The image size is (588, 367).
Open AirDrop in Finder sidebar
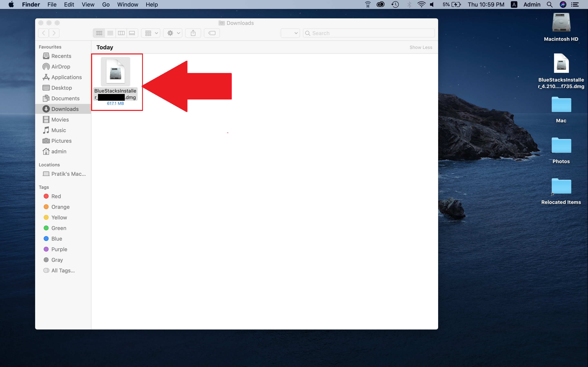pos(61,66)
